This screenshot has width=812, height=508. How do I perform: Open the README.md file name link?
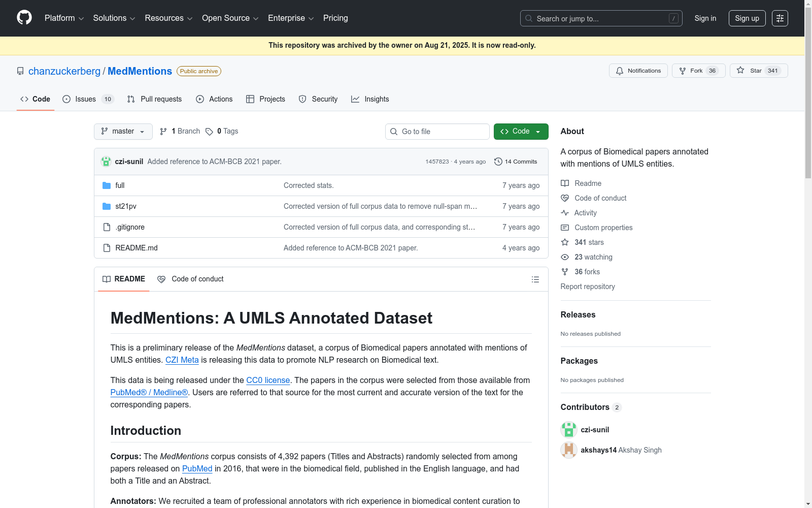[137, 248]
